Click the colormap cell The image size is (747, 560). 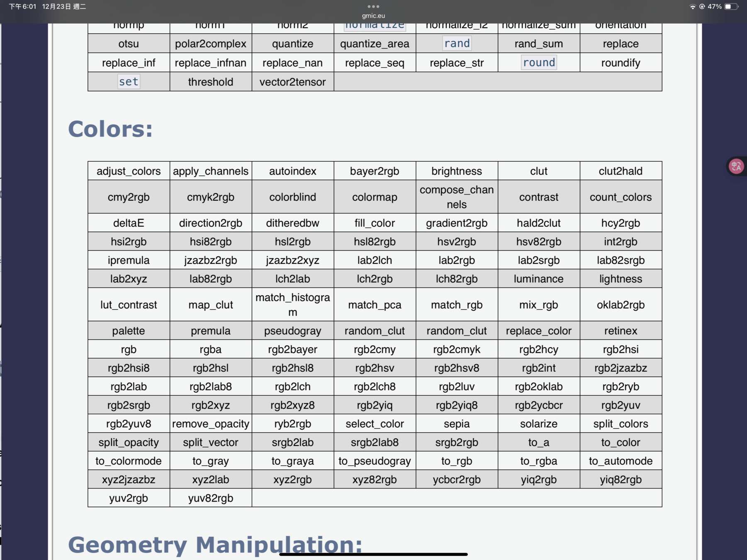(375, 197)
